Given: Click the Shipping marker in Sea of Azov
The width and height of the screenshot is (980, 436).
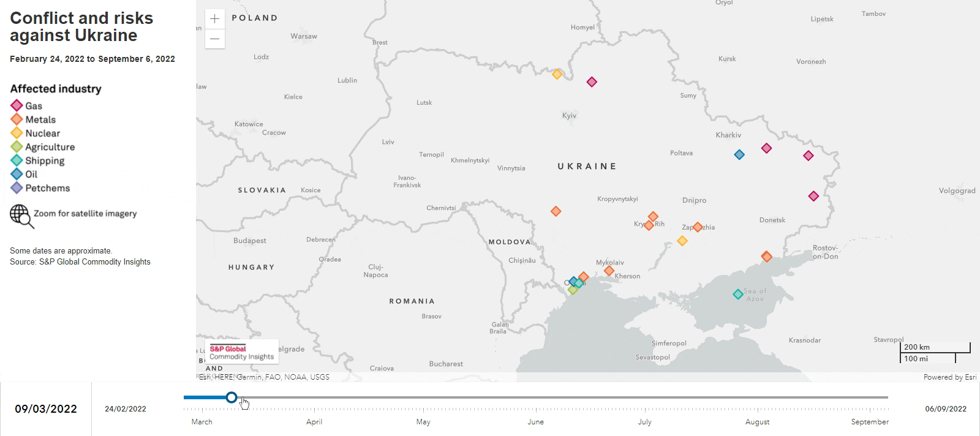Looking at the screenshot, I should coord(738,295).
